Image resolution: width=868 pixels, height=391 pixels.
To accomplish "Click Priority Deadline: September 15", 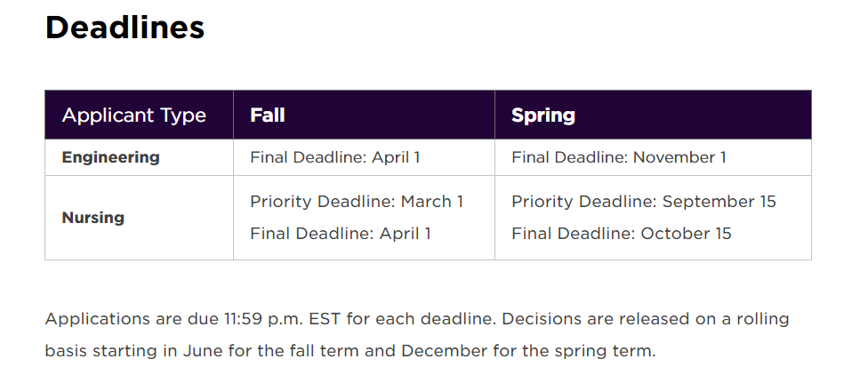I will (x=644, y=202).
